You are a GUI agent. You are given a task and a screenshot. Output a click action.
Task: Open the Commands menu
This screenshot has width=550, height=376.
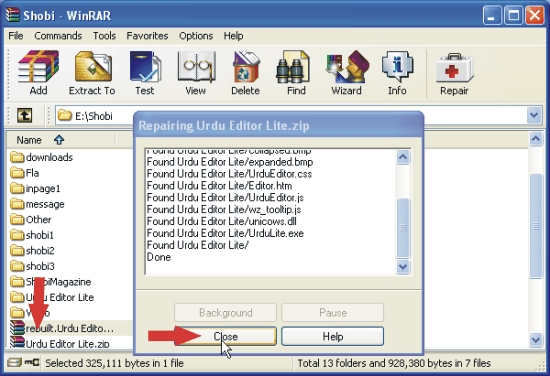[x=58, y=36]
